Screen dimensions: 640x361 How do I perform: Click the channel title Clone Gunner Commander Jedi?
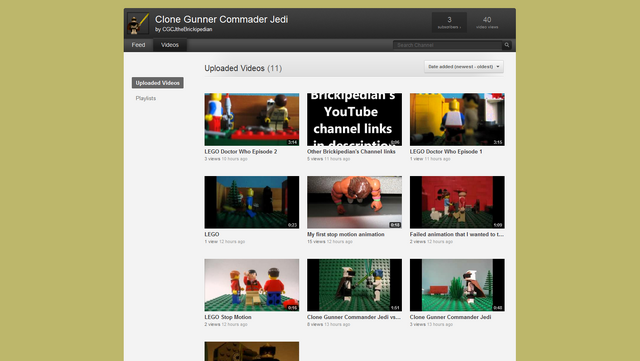coord(222,19)
